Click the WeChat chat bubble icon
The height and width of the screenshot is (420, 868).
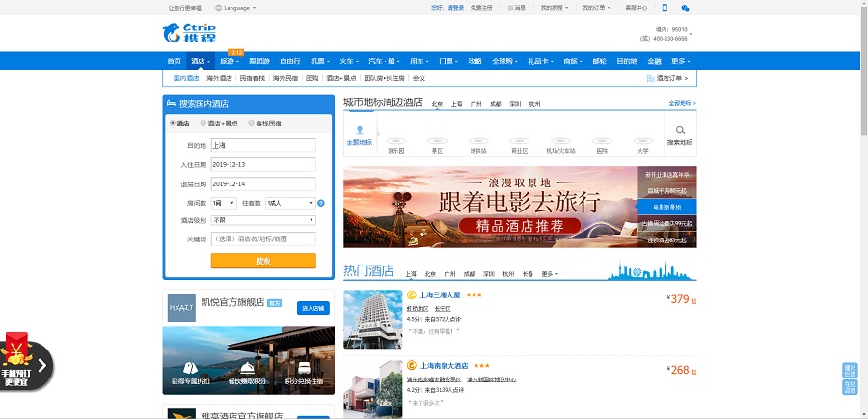pos(685,7)
